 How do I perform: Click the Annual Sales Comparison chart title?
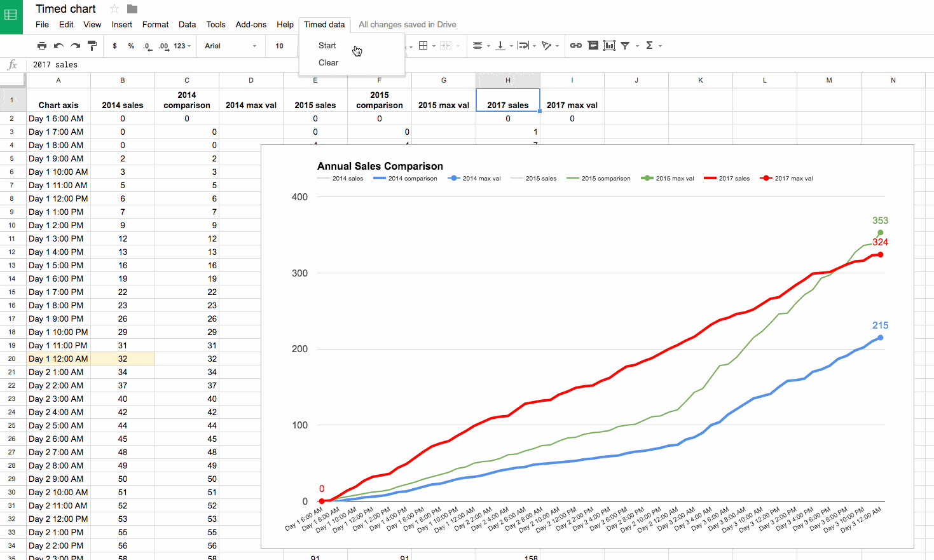[x=380, y=166]
